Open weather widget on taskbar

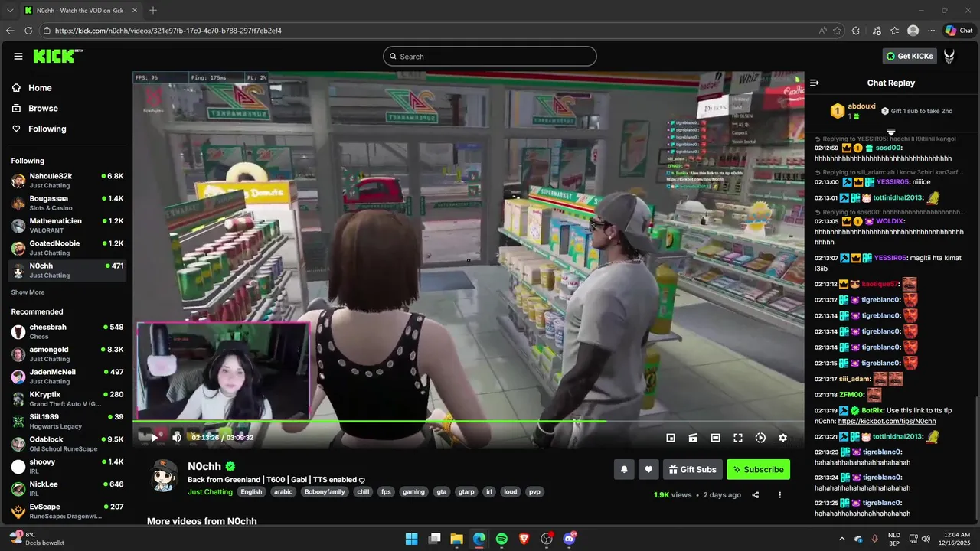[37, 538]
